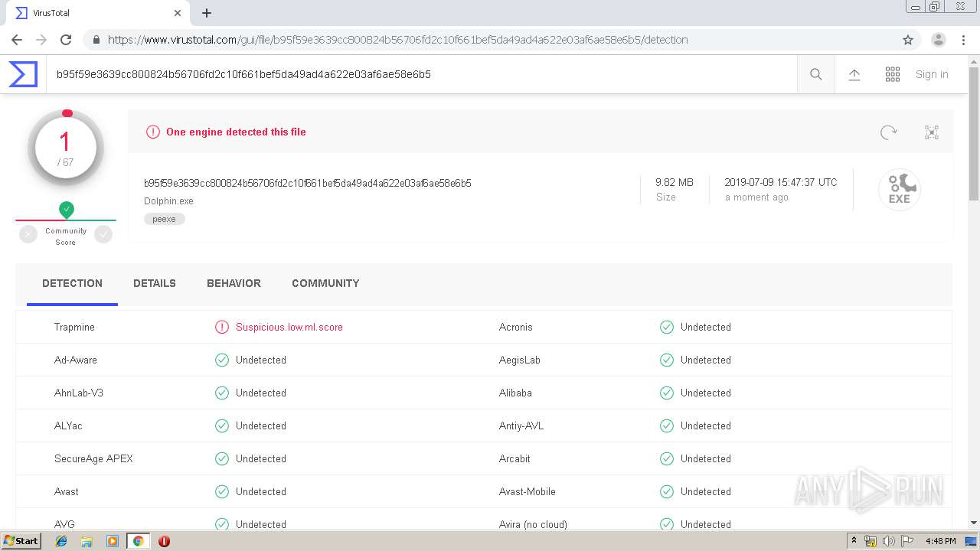Open the Windows Start menu
This screenshot has width=980, height=551.
[21, 541]
